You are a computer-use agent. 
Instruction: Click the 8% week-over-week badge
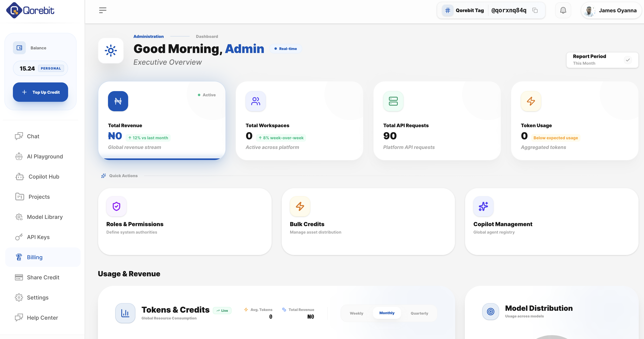coord(281,138)
